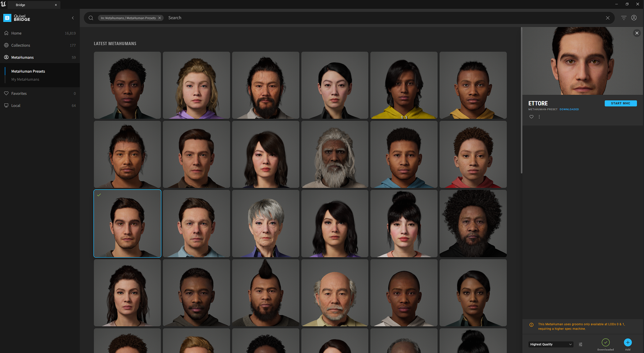Click the ETTORE name title
Viewport: 644px width, 353px height.
538,103
